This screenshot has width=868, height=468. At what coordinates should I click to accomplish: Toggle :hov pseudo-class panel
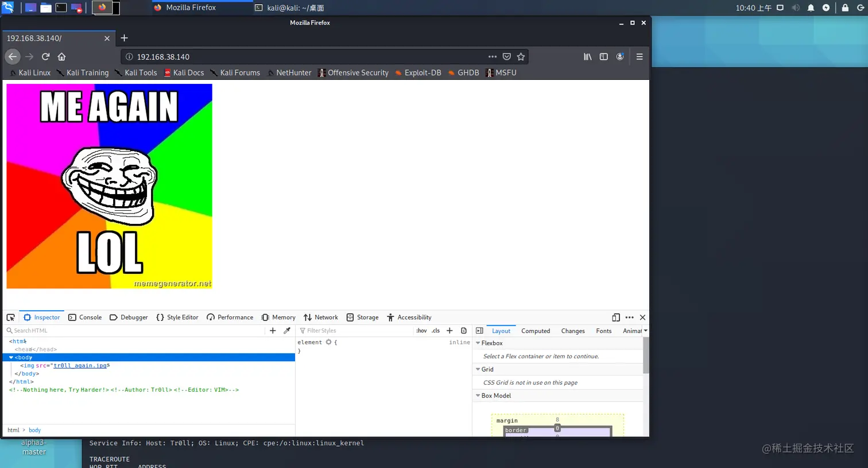421,330
